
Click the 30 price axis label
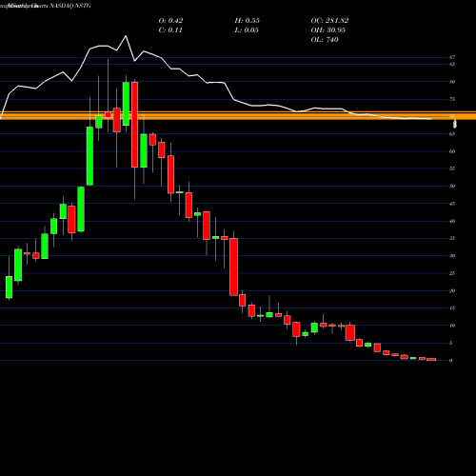tap(452, 256)
